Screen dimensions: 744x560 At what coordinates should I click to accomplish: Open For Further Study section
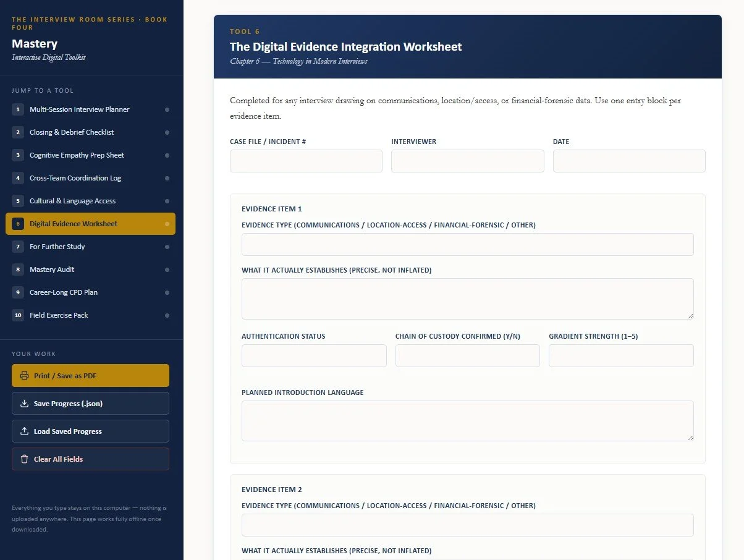coord(90,247)
